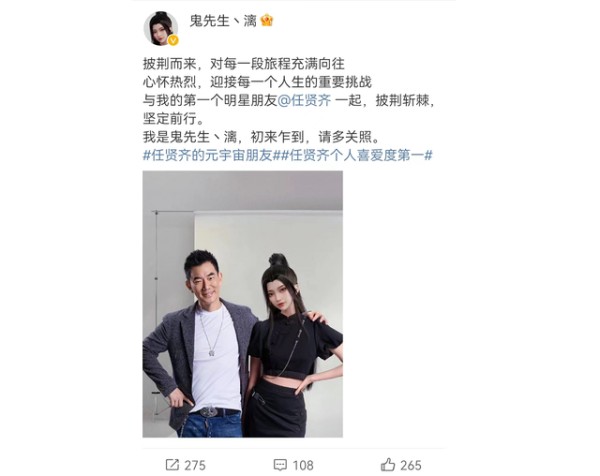Open the 鬼先生、漓 profile avatar
Image resolution: width=600 pixels, height=476 pixels.
[161, 29]
